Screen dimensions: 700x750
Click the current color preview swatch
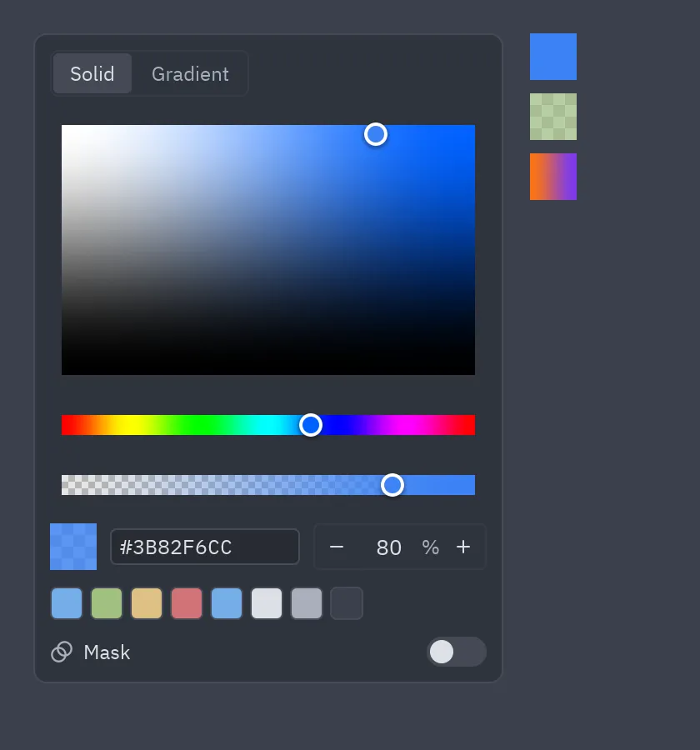[x=73, y=547]
